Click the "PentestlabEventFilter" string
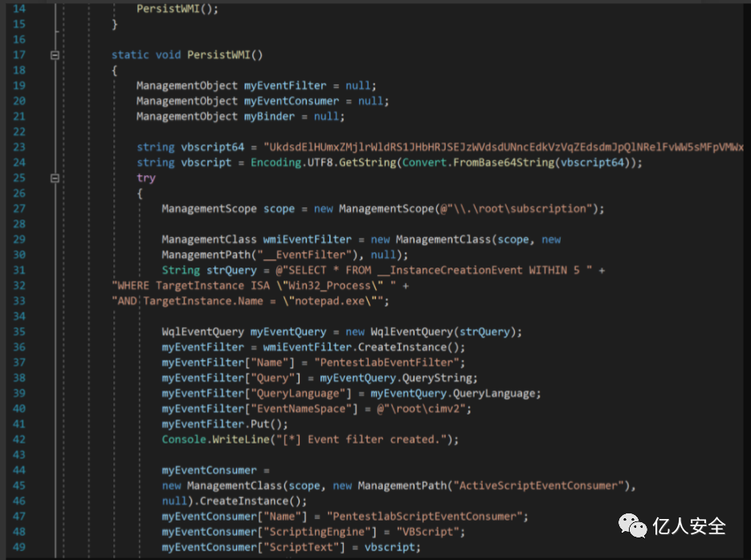 pyautogui.click(x=386, y=362)
